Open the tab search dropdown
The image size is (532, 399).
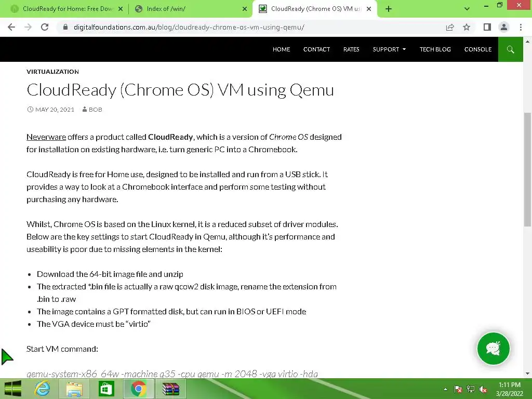click(467, 9)
